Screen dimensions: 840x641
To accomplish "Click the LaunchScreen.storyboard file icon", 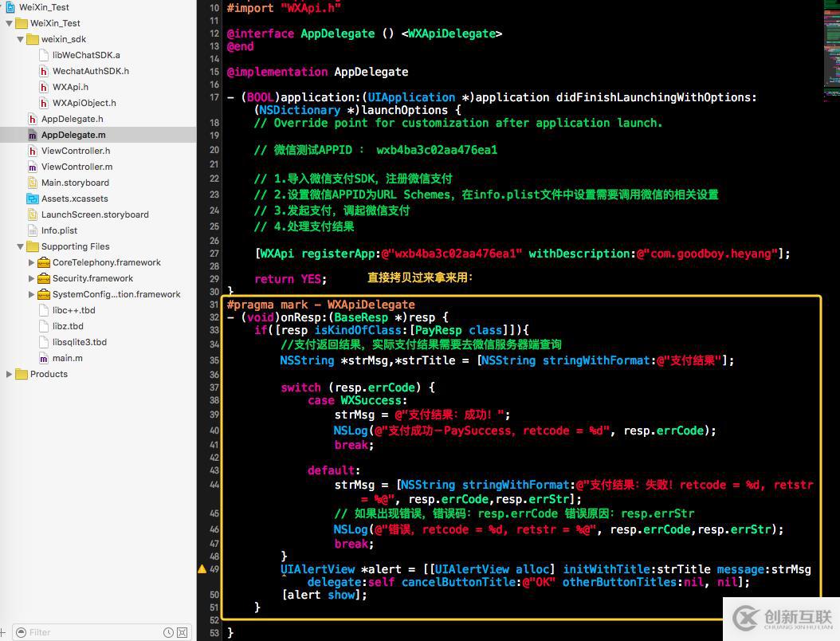I will [x=33, y=215].
